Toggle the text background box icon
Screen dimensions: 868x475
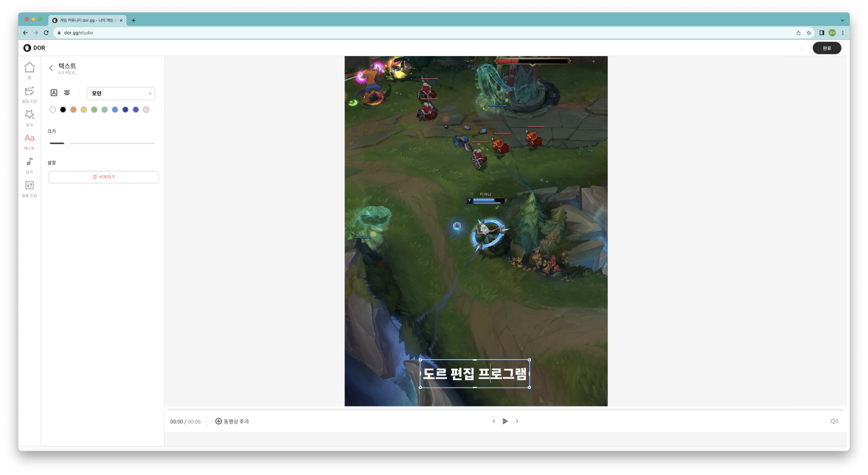click(x=54, y=93)
